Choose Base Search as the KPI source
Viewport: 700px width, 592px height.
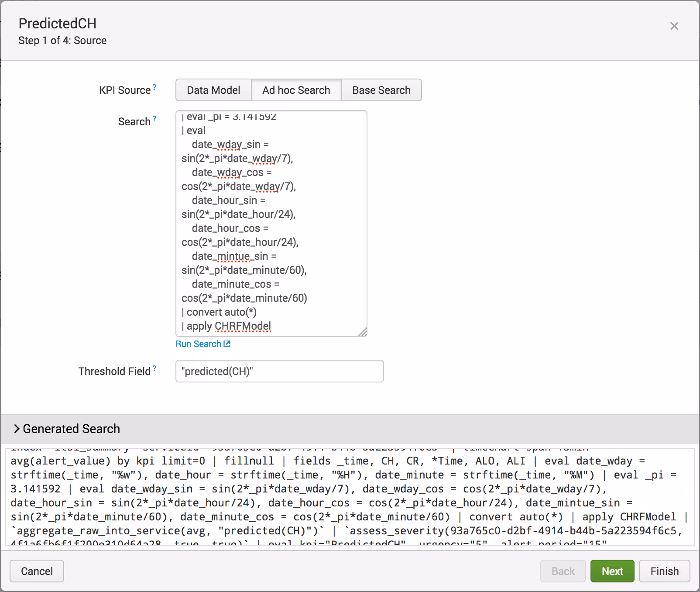(381, 90)
